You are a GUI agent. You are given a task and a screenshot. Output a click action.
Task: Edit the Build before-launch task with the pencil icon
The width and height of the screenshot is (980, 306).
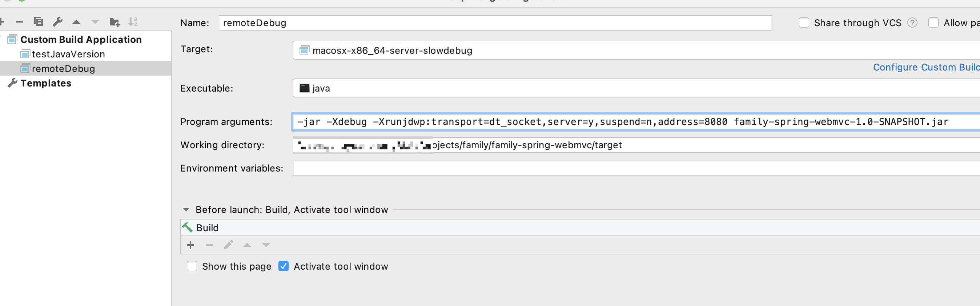228,245
